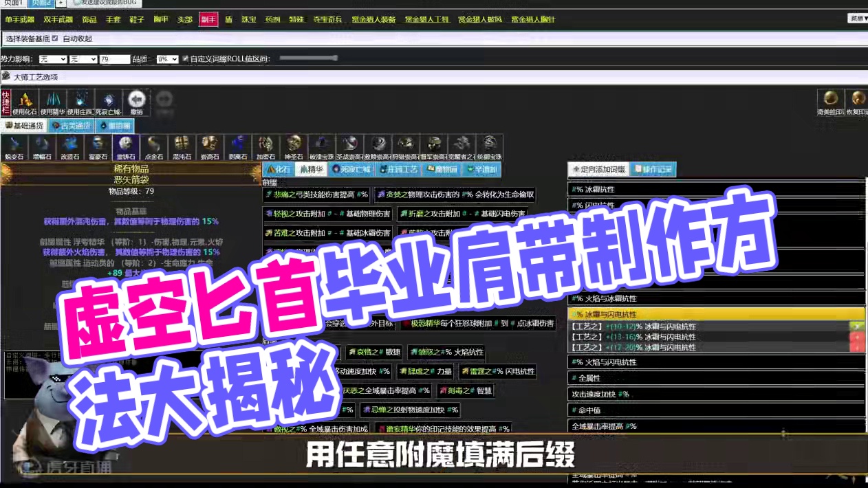Click the 撤销 undo icon

click(x=137, y=100)
